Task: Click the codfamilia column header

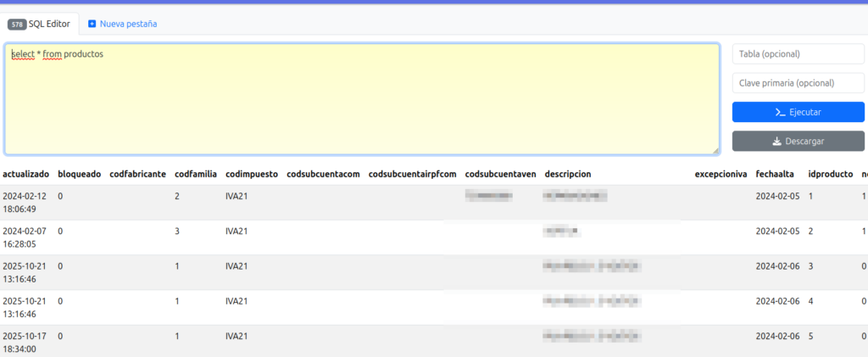Action: 195,174
